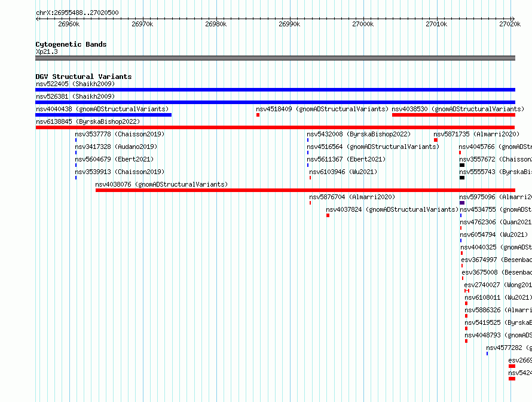Select the Xp21.3 band label
Screen dimensions: 532x402
pyautogui.click(x=47, y=51)
